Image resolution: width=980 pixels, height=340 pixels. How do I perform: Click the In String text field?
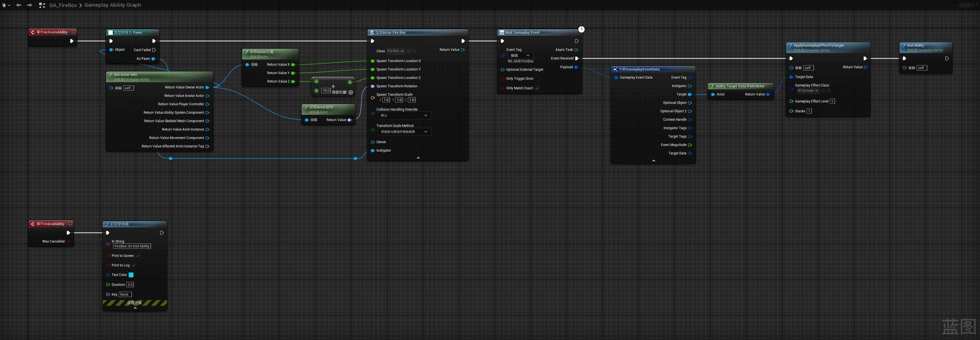tap(132, 246)
